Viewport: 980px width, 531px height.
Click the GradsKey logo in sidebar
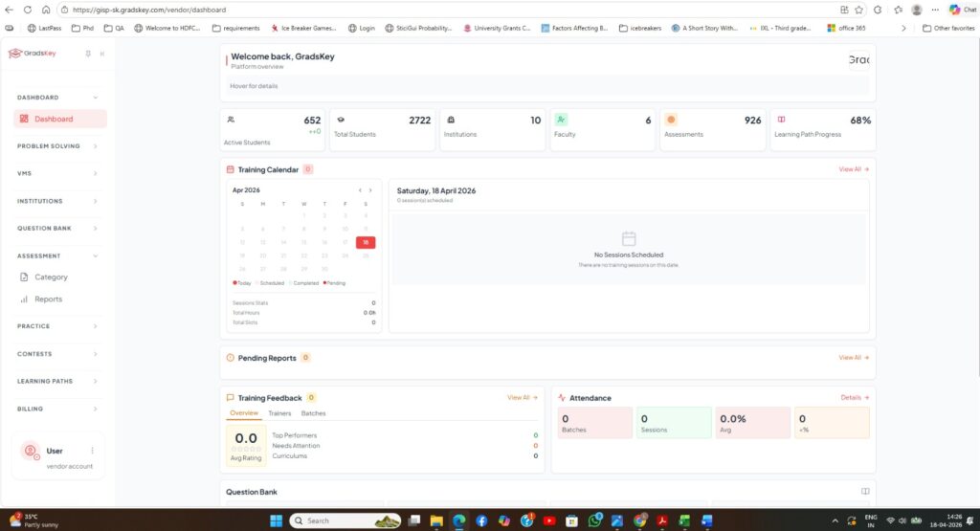(33, 54)
